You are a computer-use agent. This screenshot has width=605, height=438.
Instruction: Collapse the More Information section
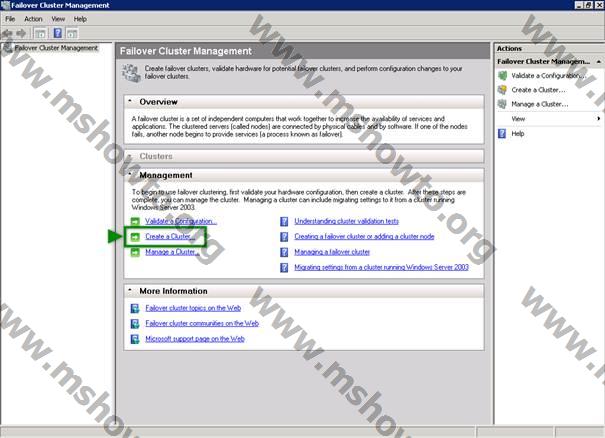point(130,290)
